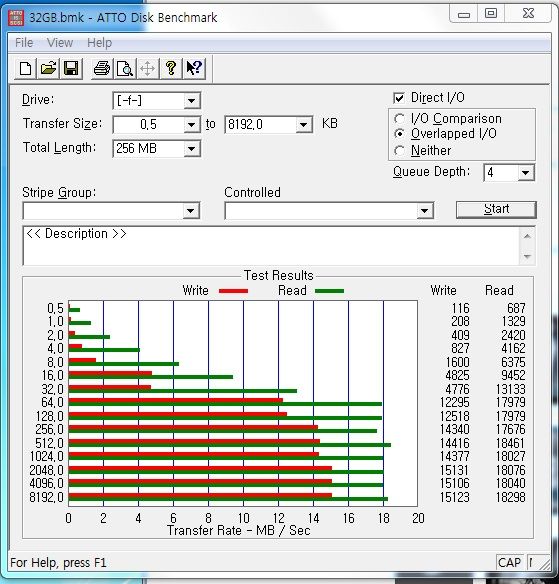The width and height of the screenshot is (559, 584).
Task: Expand the Stripe Group dropdown
Action: [190, 211]
